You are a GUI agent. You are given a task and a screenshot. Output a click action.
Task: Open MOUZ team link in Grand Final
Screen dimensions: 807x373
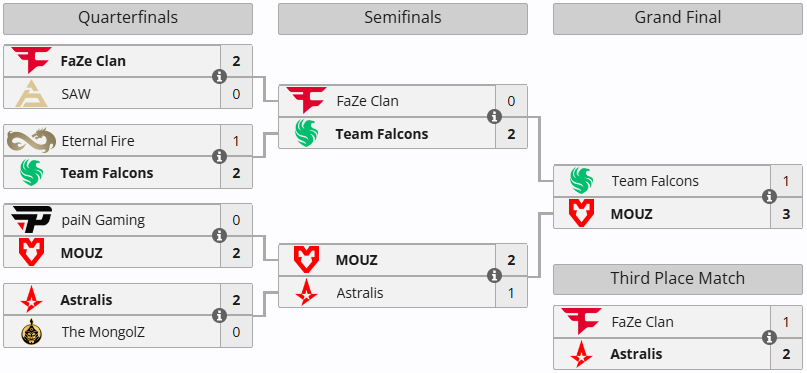pyautogui.click(x=631, y=214)
